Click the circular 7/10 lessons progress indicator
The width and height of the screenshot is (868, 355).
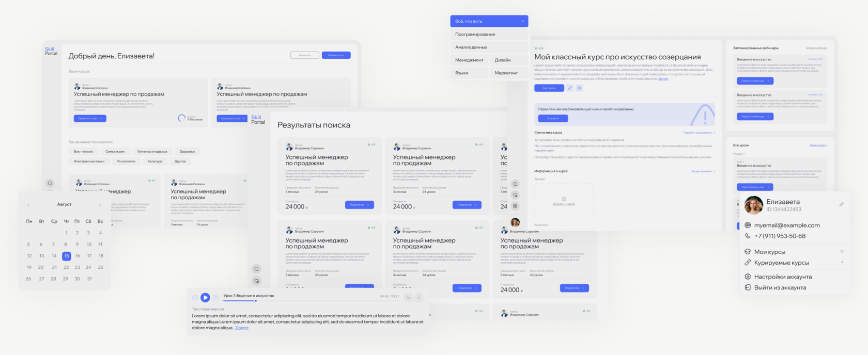click(x=181, y=118)
